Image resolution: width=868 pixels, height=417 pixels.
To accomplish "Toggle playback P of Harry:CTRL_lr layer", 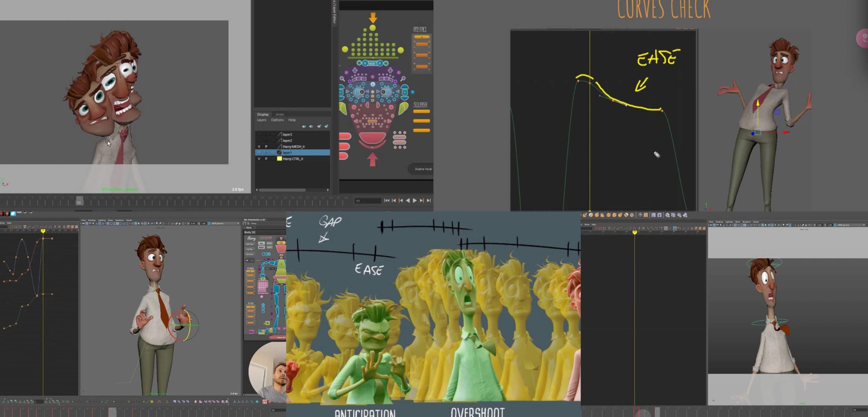I will click(x=266, y=159).
